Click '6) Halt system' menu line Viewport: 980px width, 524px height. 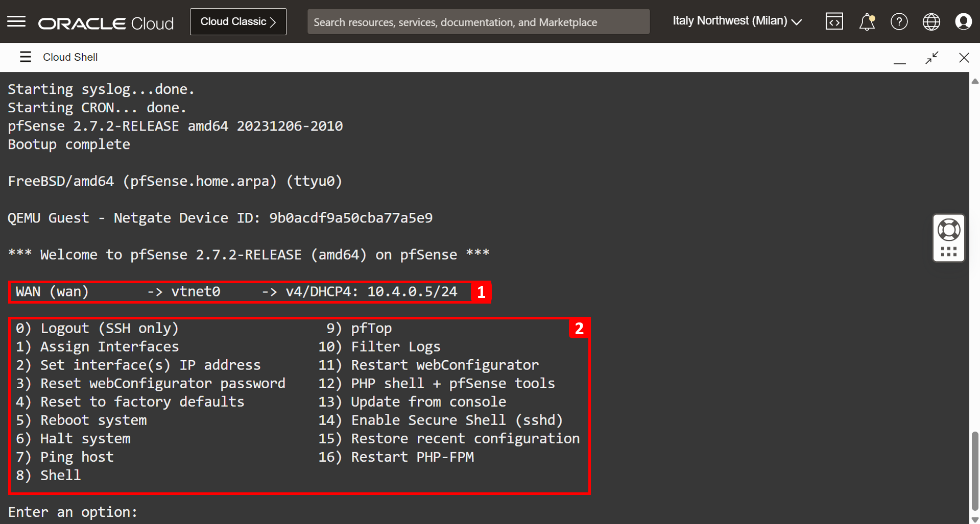point(73,438)
